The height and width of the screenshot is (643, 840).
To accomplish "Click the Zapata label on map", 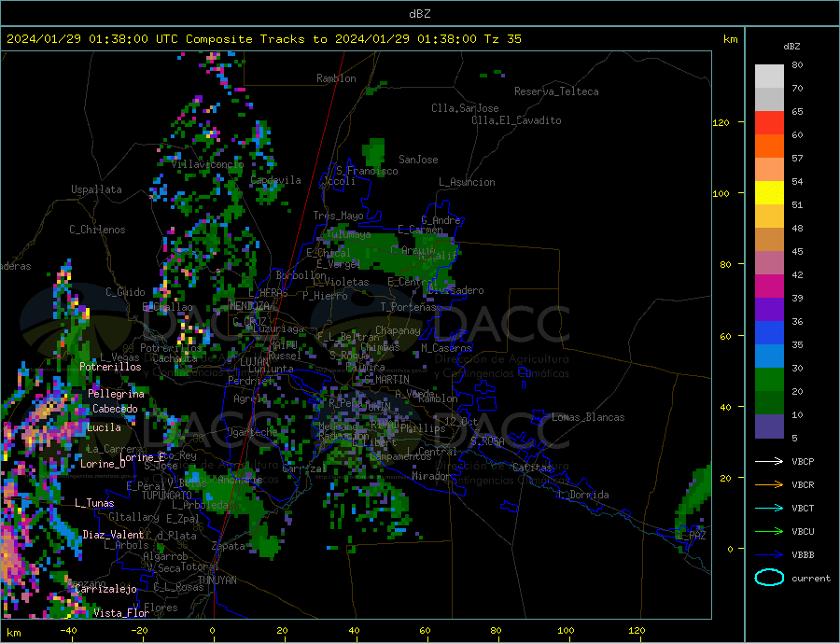I will click(x=229, y=546).
